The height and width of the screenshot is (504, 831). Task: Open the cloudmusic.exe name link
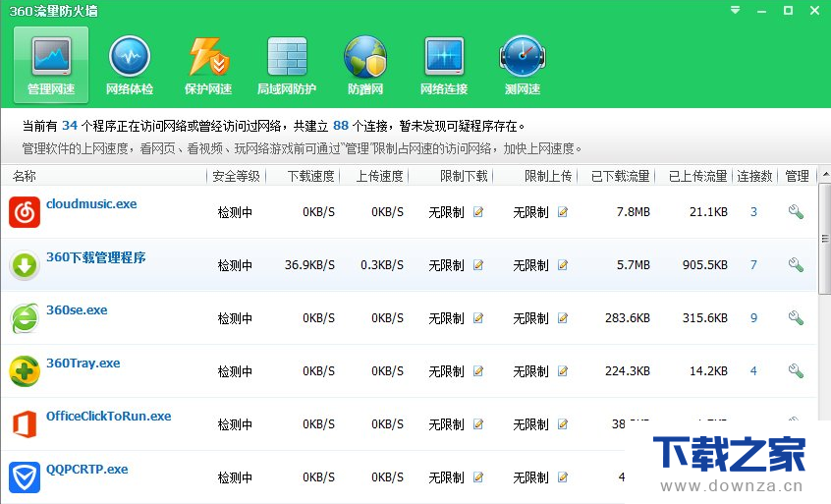91,204
